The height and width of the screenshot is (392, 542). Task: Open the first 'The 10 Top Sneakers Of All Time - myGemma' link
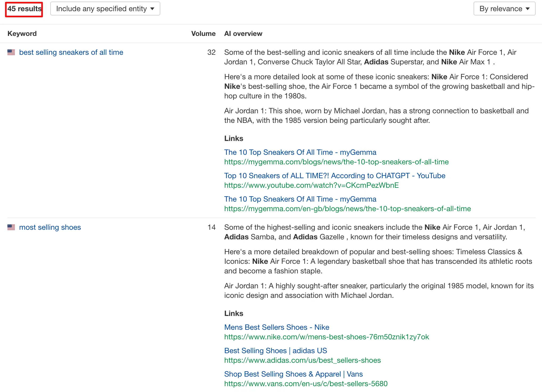[300, 152]
